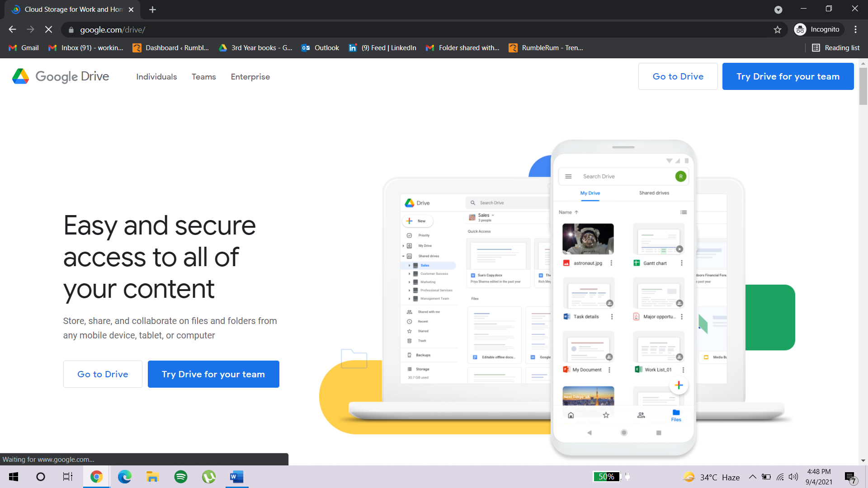Select the My Drive tab in mockup

click(x=590, y=193)
